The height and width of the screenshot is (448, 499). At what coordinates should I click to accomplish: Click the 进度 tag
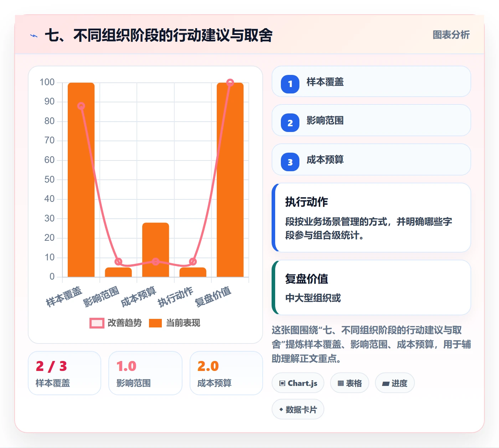[x=395, y=383]
